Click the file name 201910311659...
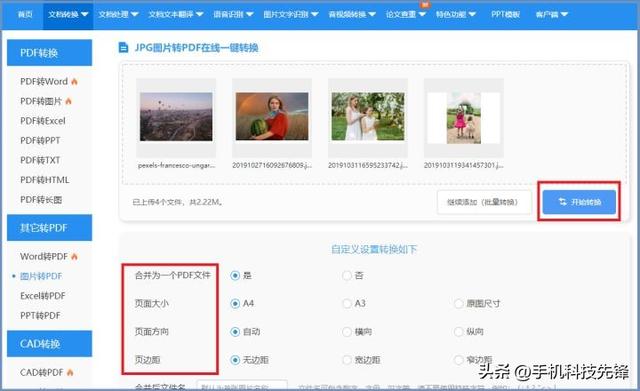The image size is (640, 391). [x=368, y=165]
